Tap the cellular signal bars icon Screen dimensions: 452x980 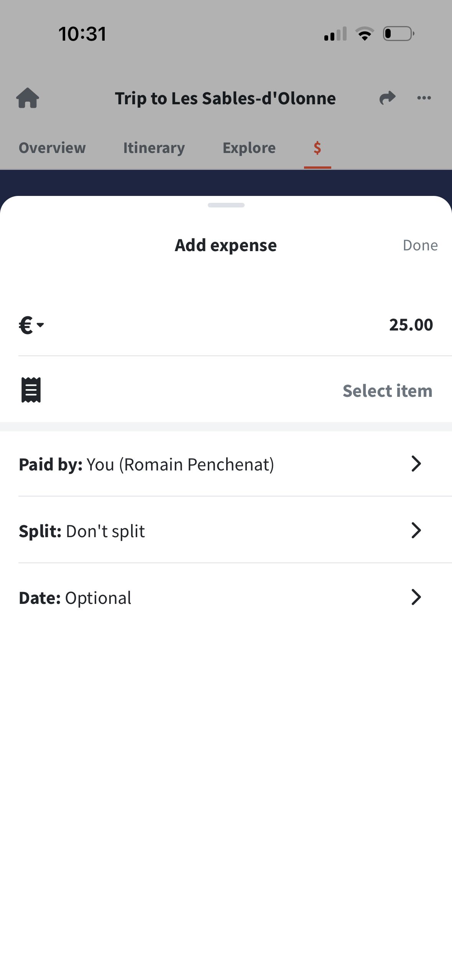[335, 34]
